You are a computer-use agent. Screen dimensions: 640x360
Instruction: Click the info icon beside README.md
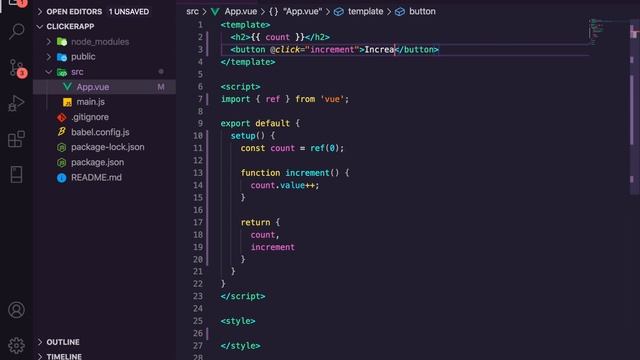coord(62,178)
